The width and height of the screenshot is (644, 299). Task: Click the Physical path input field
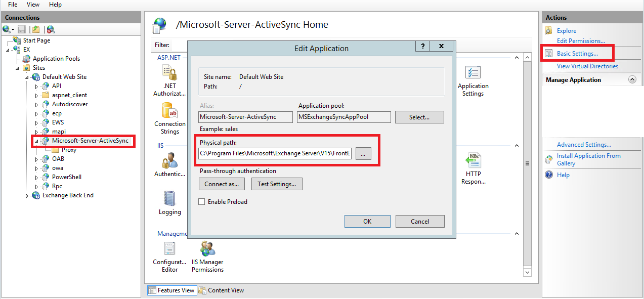pos(275,153)
